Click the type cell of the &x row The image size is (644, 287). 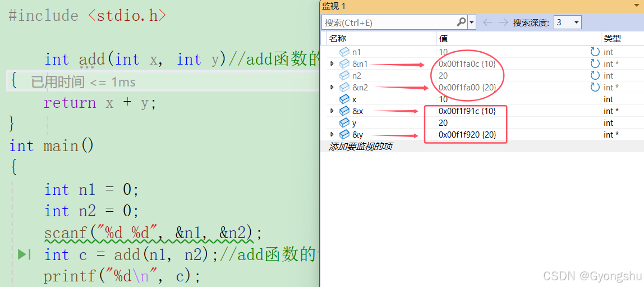pyautogui.click(x=611, y=111)
